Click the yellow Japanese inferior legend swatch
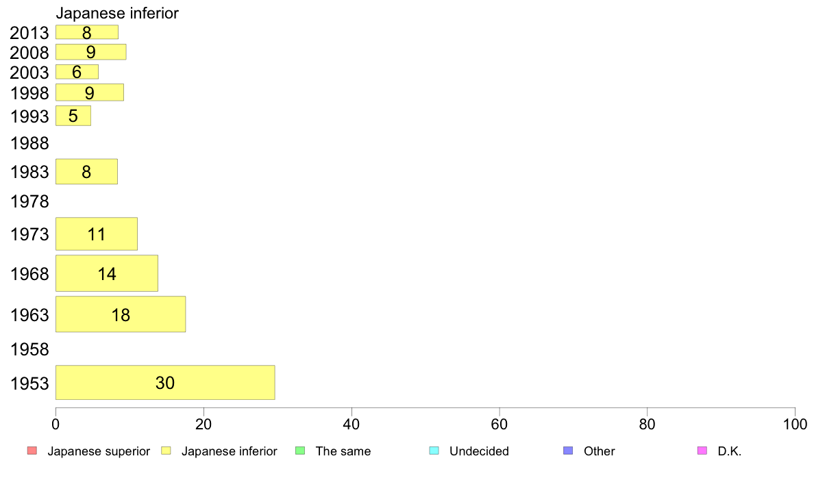The height and width of the screenshot is (504, 814). (165, 451)
